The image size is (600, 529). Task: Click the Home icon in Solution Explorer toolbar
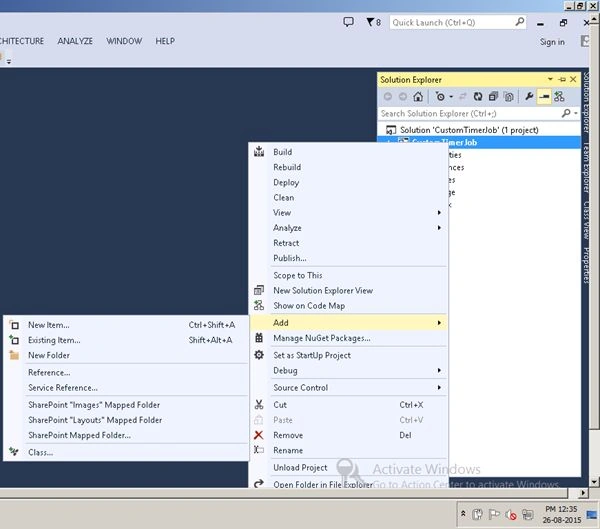418,96
